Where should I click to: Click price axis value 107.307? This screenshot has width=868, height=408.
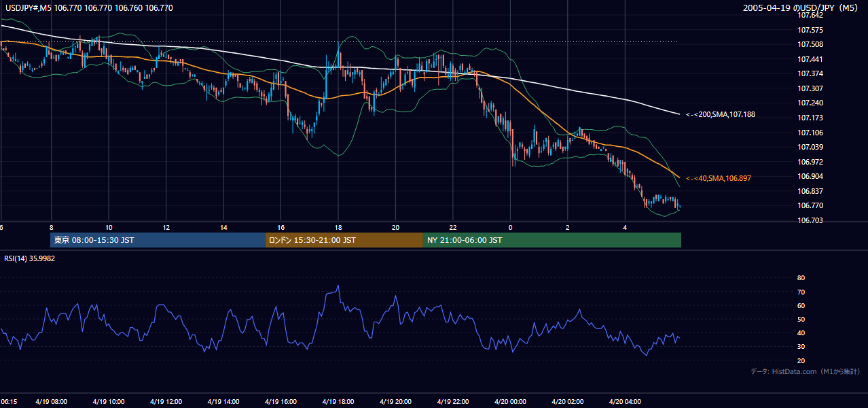pyautogui.click(x=811, y=88)
